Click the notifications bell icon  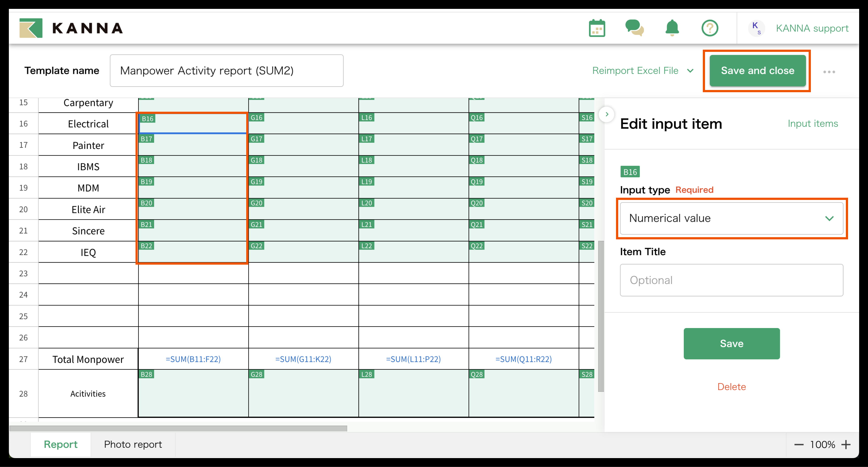click(x=672, y=28)
